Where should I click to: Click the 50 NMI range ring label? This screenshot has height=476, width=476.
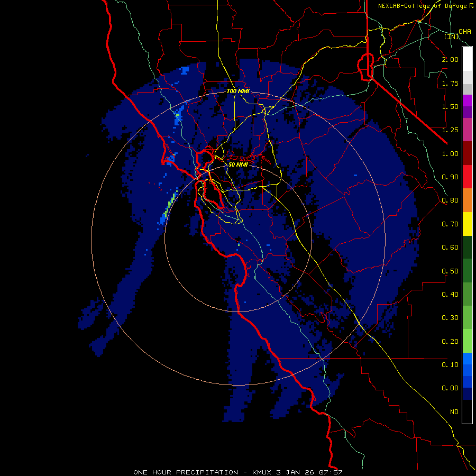pos(238,164)
